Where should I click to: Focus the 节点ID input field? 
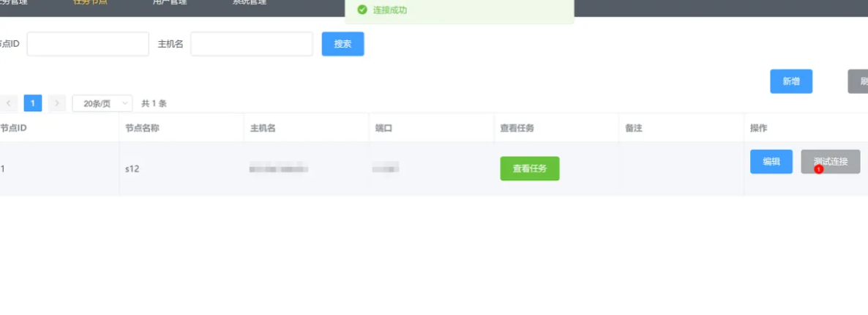click(88, 44)
